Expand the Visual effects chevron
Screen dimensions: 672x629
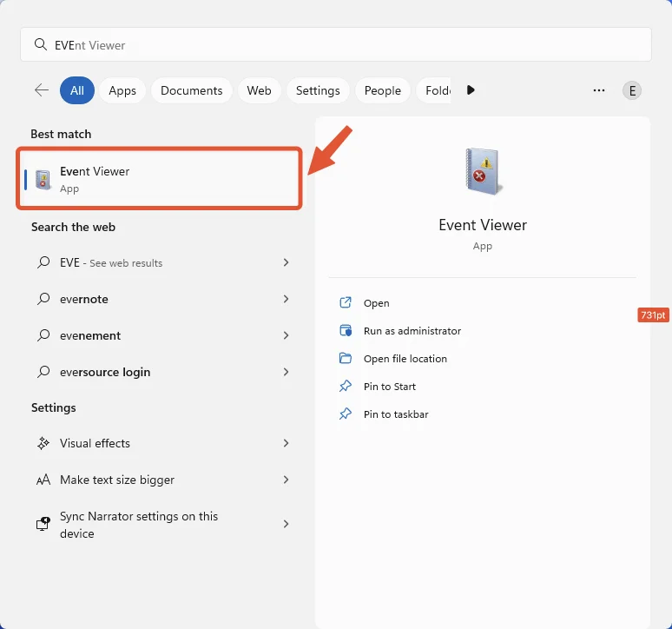coord(286,443)
